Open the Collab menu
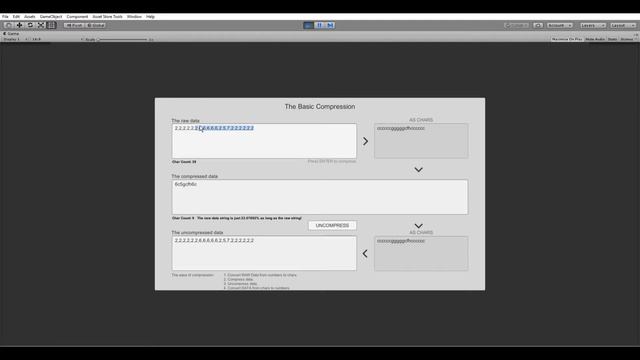Viewport: 640px width, 360px height. (516, 25)
